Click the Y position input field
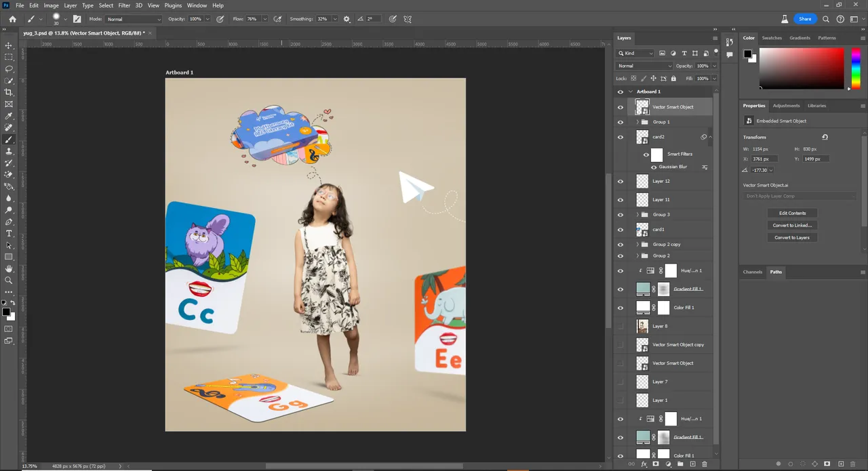The height and width of the screenshot is (471, 868). [815, 159]
